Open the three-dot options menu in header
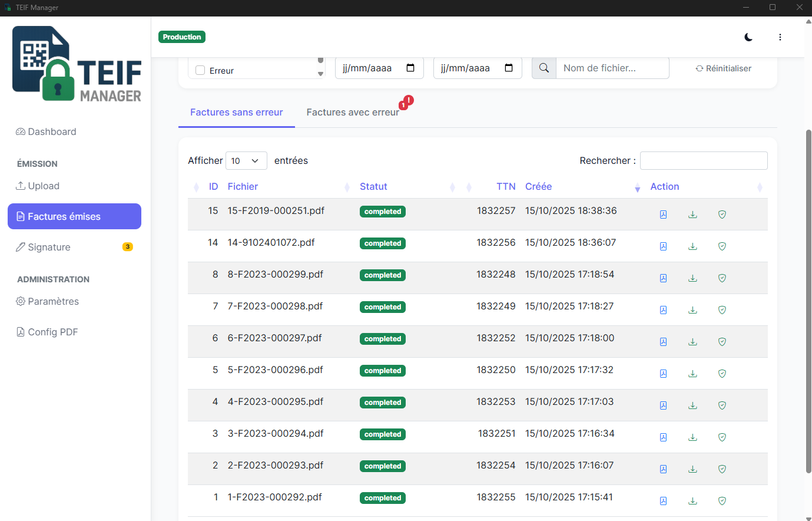 [x=780, y=37]
